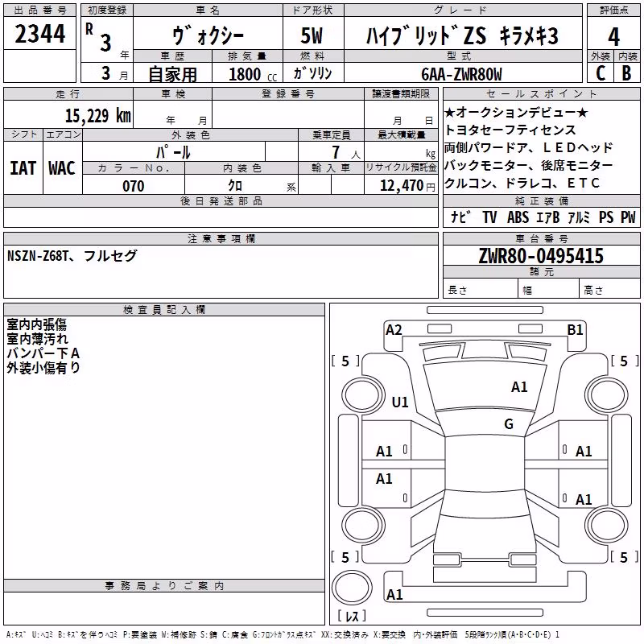The image size is (644, 644).
Task: Click the 純正装備 header
Action: (x=541, y=200)
